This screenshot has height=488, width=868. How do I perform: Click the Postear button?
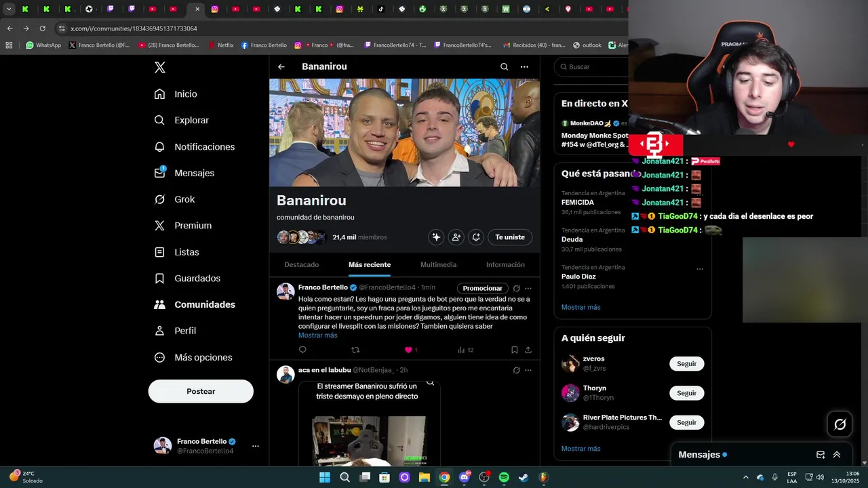click(x=201, y=391)
